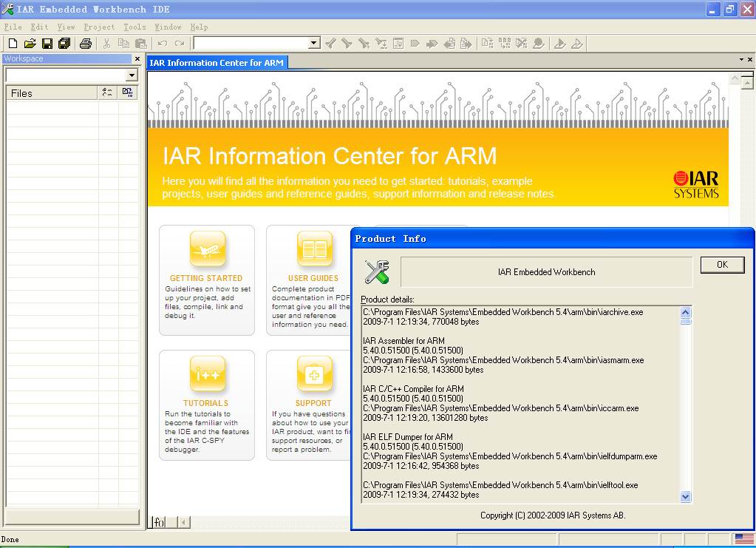Click the Support card icon
Screen dimensions: 756x548
(x=314, y=374)
